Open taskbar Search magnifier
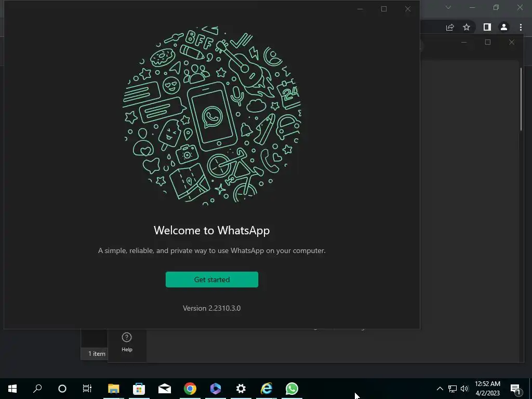Screen dimensions: 532x399 click(37, 389)
